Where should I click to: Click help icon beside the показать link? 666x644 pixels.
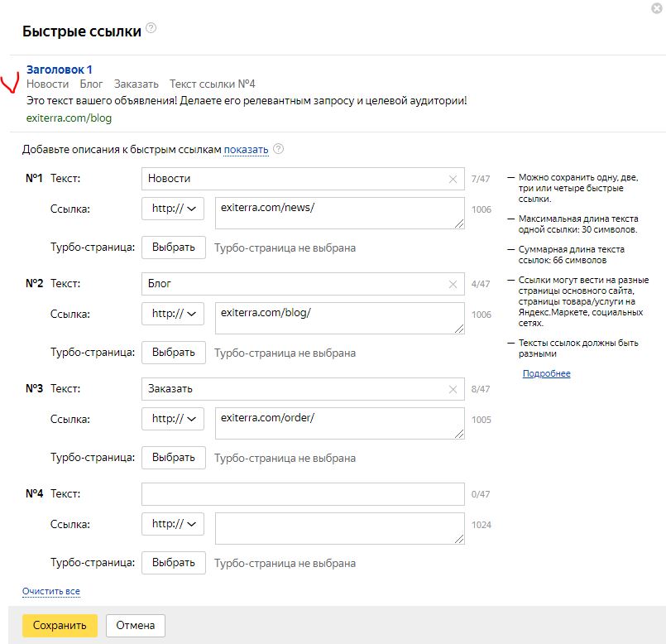coord(278,149)
